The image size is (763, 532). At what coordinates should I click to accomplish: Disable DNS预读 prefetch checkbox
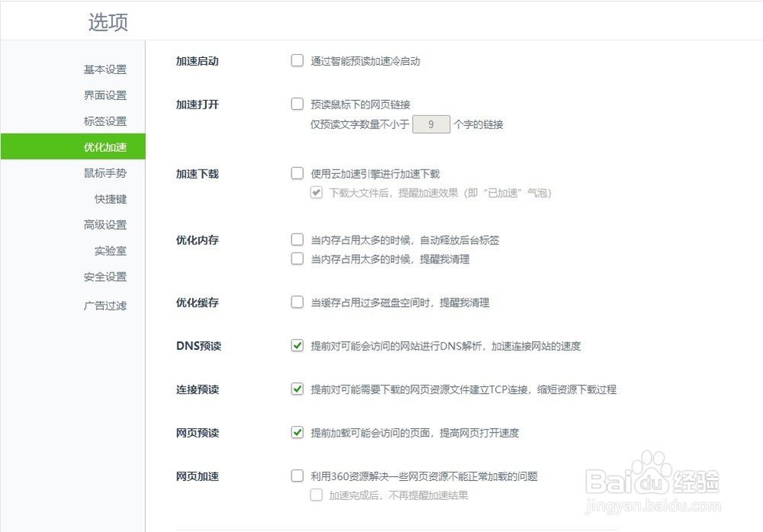297,346
